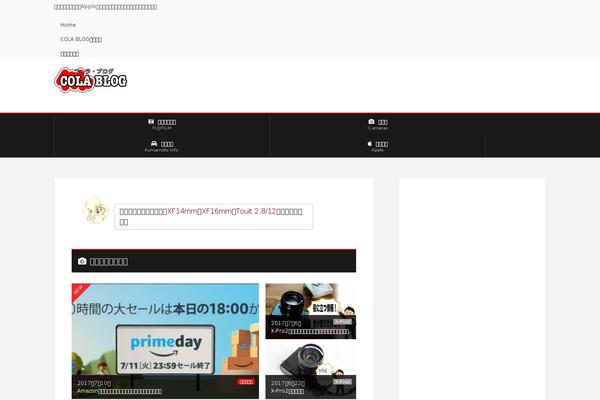Click the camera icon in the section header
Screen dimensions: 600x400
point(82,261)
